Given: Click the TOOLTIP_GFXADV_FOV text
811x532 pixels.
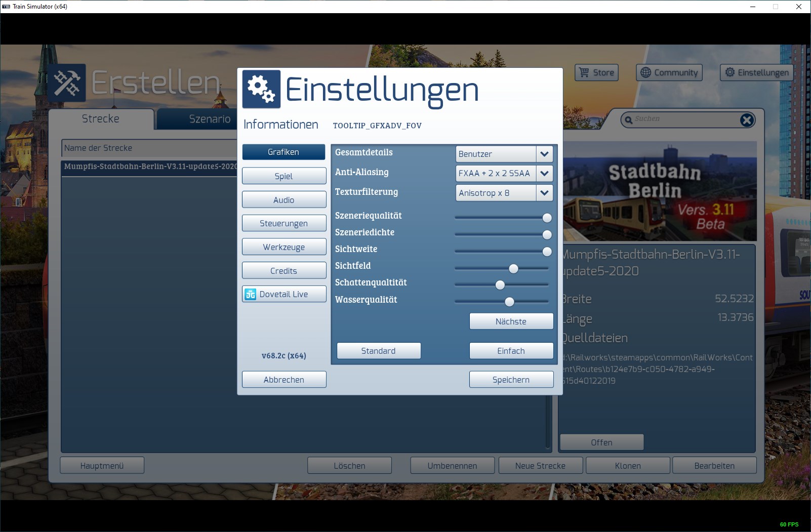Looking at the screenshot, I should 377,126.
